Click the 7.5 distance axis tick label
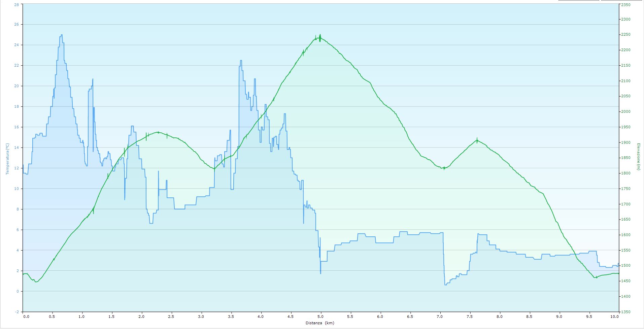This screenshot has height=329, width=644. tap(470, 317)
